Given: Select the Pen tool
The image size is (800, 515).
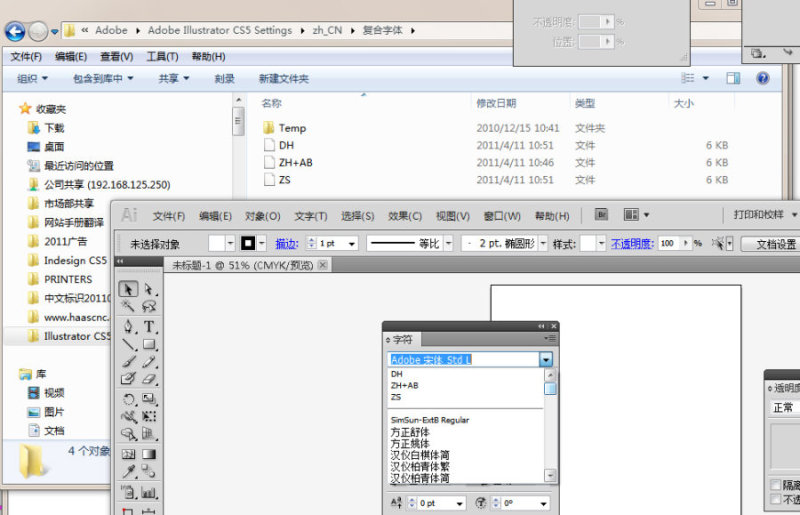Looking at the screenshot, I should click(x=128, y=326).
